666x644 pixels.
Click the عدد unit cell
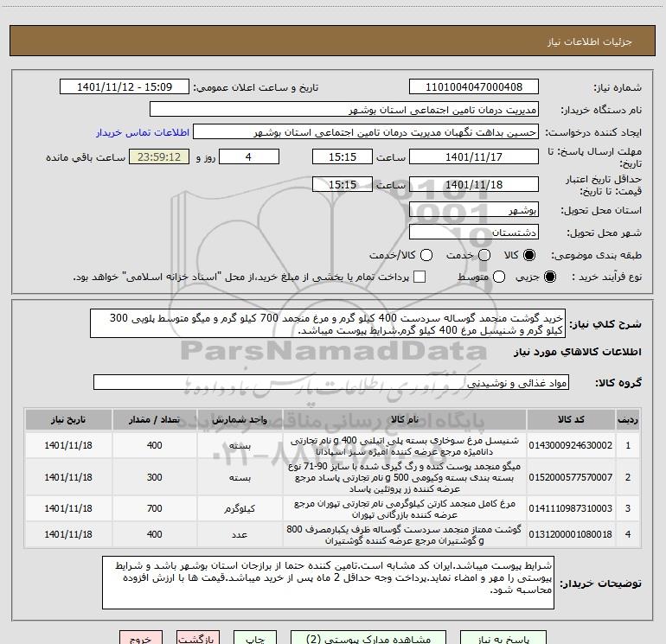click(240, 534)
